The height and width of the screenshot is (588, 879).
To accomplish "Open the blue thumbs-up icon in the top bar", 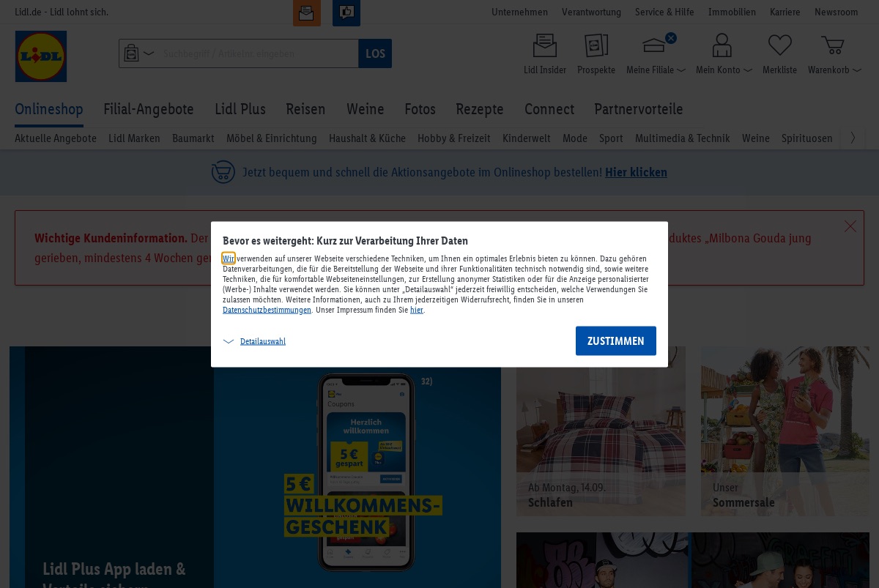I will coord(346,13).
